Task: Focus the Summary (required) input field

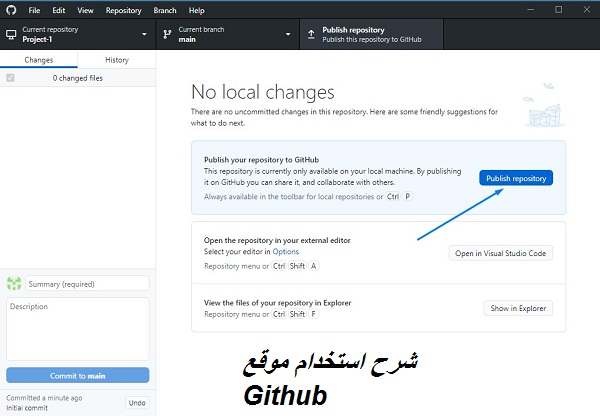Action: pos(87,284)
